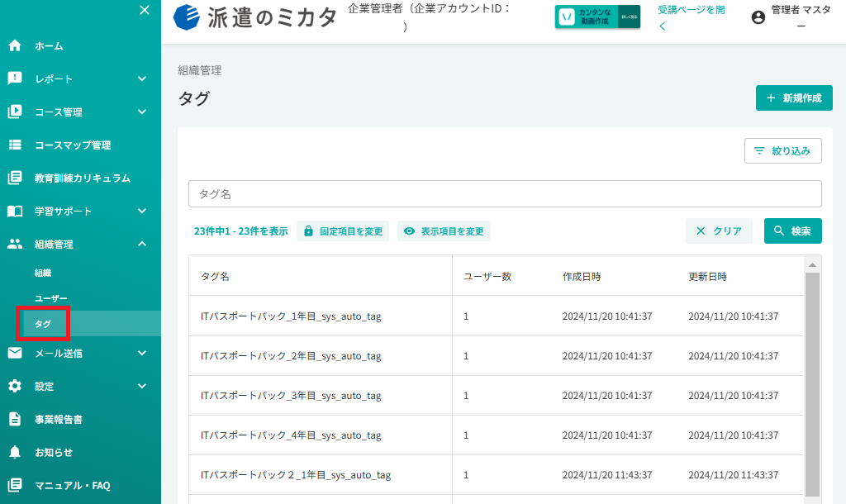Image resolution: width=846 pixels, height=504 pixels.
Task: Expand the コース管理 menu chevron
Action: click(x=142, y=112)
